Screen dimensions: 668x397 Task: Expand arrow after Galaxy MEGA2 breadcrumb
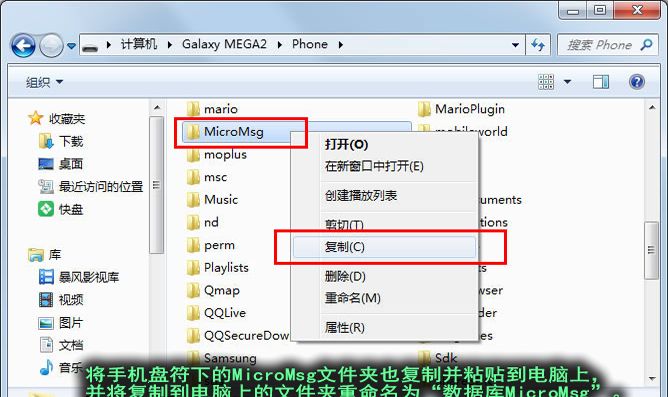(x=279, y=45)
